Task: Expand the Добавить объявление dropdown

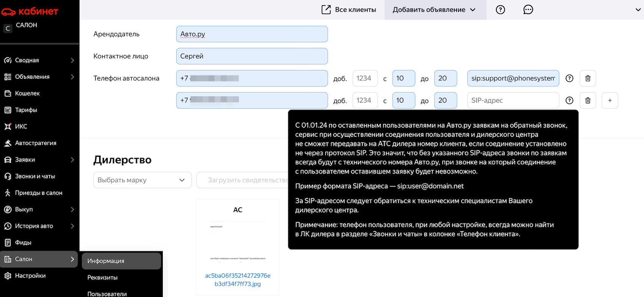Action: point(435,10)
